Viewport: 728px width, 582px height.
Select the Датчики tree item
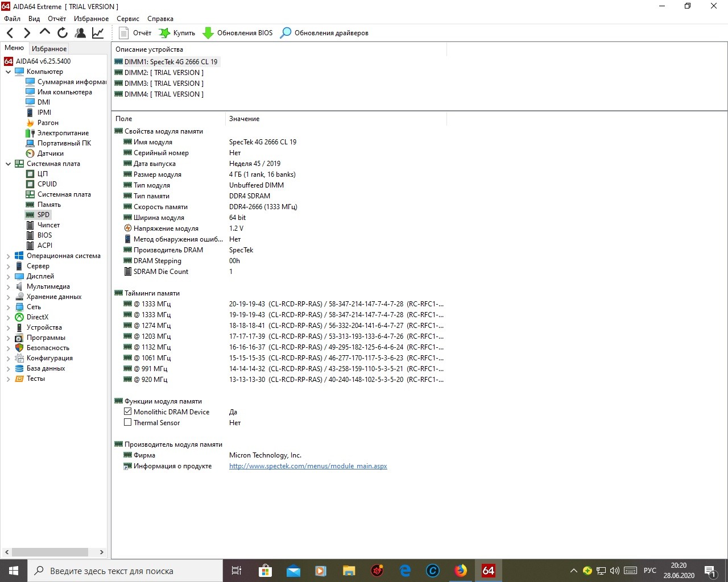(45, 153)
